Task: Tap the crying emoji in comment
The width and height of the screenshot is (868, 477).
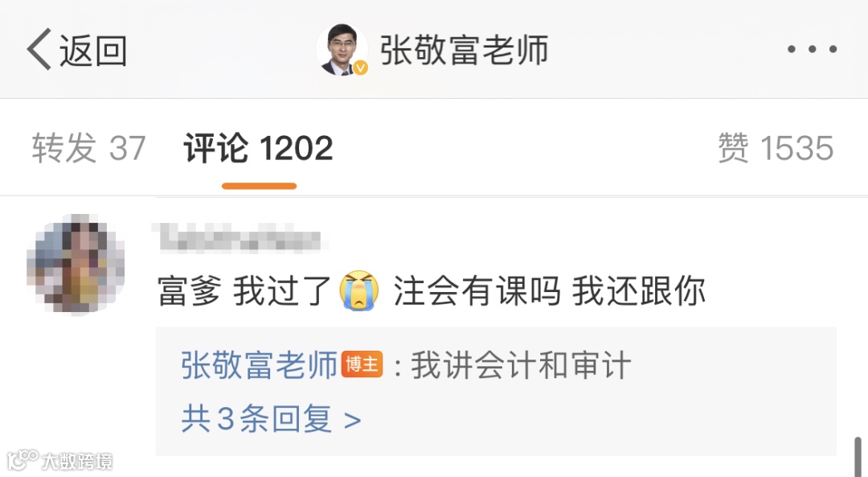Action: (x=360, y=291)
